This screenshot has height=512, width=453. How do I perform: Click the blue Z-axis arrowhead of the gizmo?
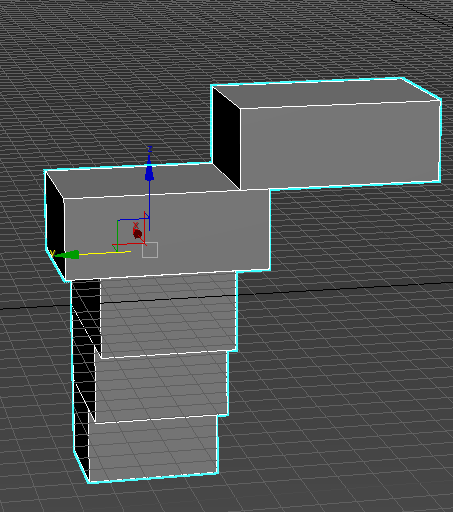pyautogui.click(x=149, y=172)
